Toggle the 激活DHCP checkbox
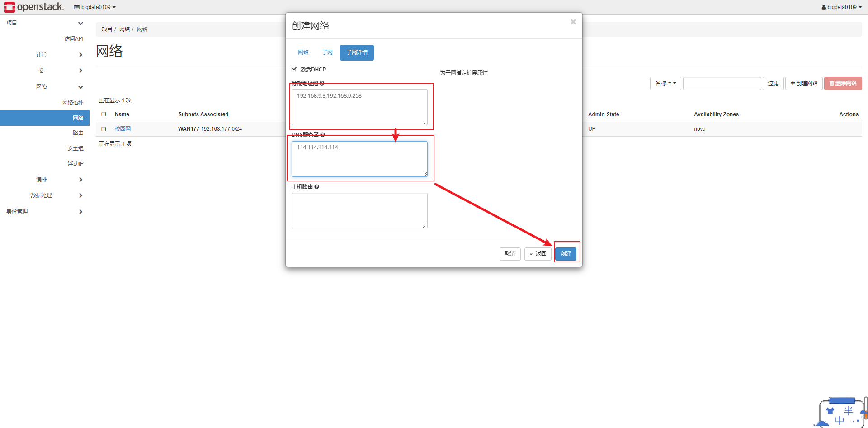This screenshot has height=428, width=868. [x=294, y=69]
